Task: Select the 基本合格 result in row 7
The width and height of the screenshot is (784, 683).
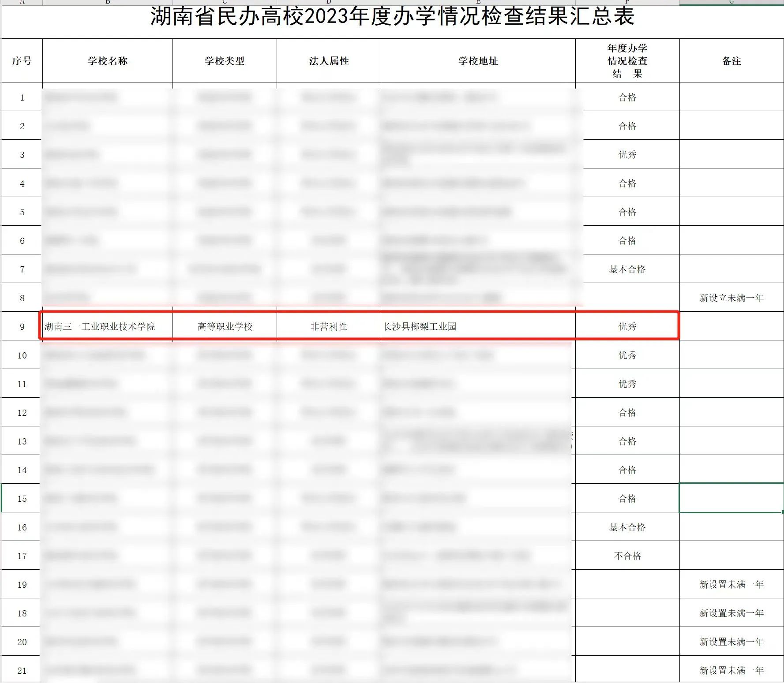Action: (627, 269)
